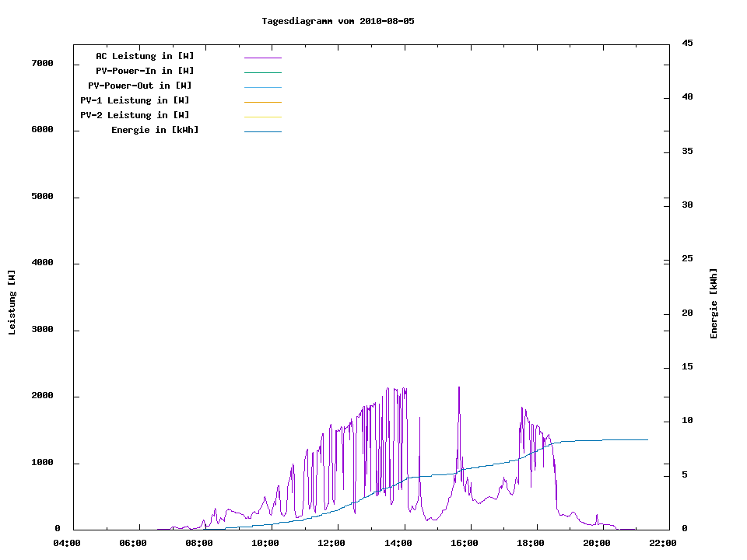Click the purple AC Leistung legend line
The image size is (747, 560).
(x=262, y=58)
